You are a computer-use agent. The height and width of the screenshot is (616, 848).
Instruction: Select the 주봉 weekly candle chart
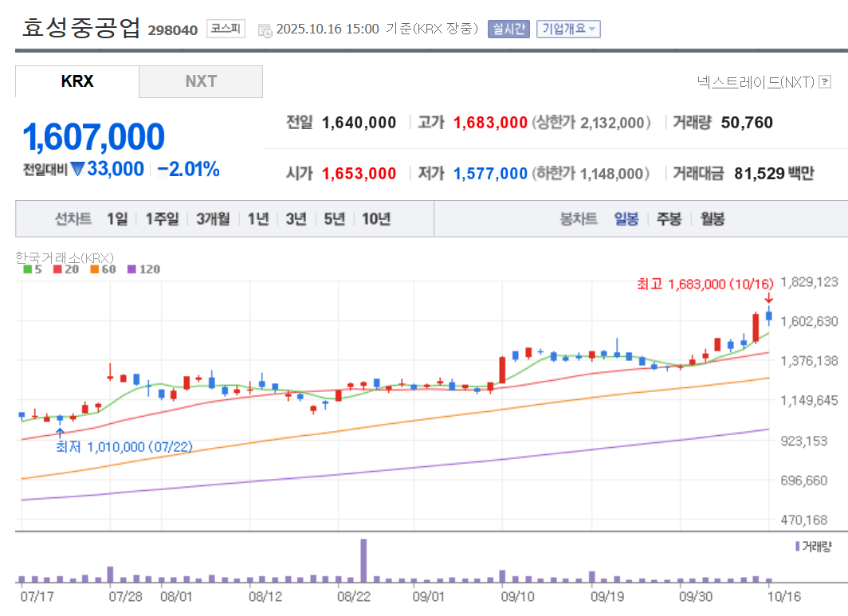click(669, 219)
